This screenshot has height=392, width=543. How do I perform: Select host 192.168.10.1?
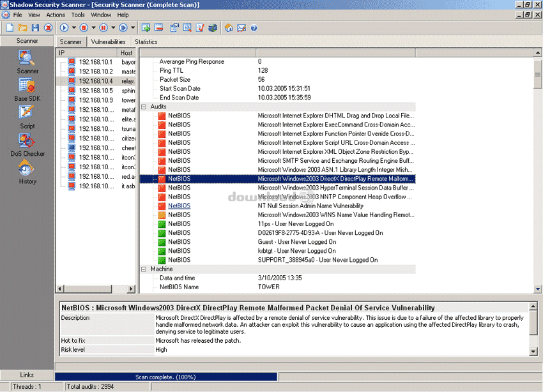(96, 62)
